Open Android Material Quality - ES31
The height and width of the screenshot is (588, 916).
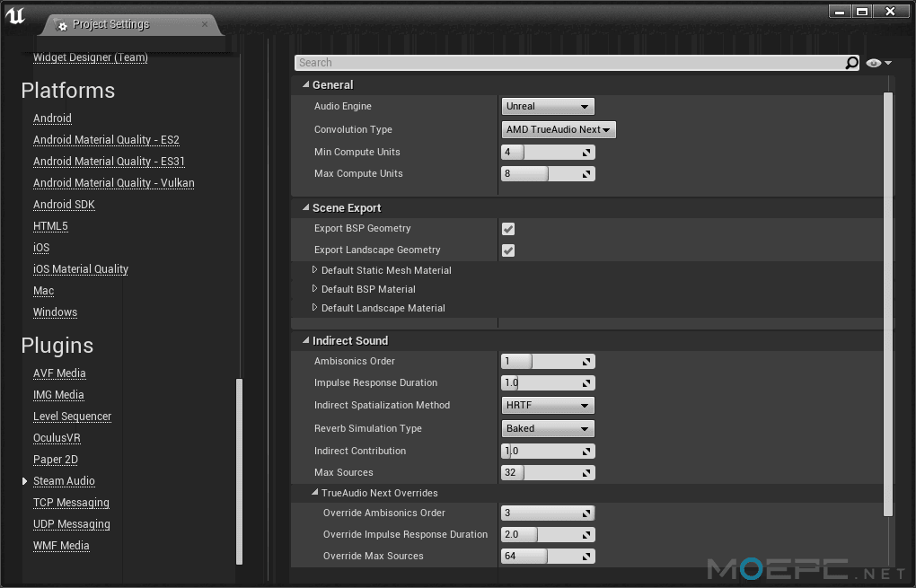point(110,162)
